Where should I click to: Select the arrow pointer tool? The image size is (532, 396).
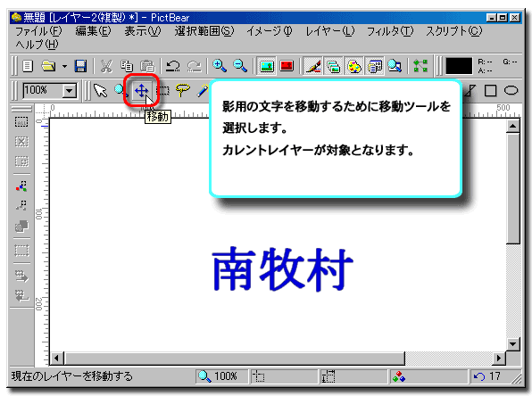[101, 90]
